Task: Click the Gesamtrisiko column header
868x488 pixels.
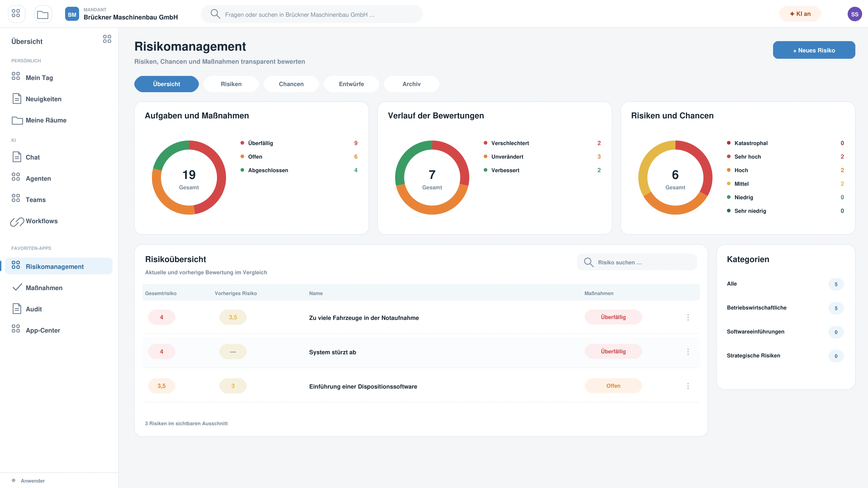Action: pos(161,293)
